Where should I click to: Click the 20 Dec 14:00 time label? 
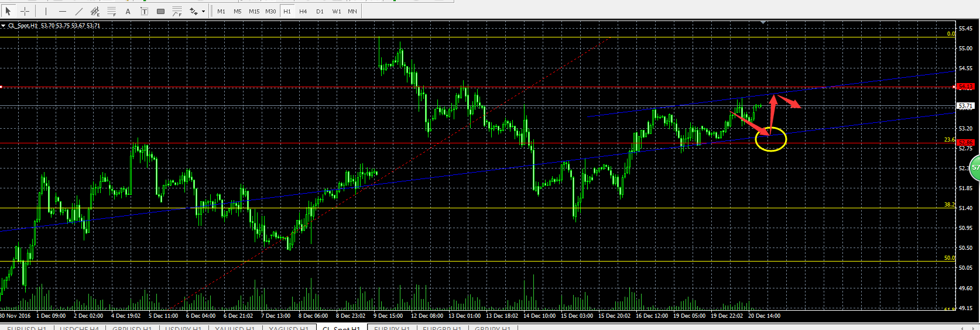coord(764,316)
